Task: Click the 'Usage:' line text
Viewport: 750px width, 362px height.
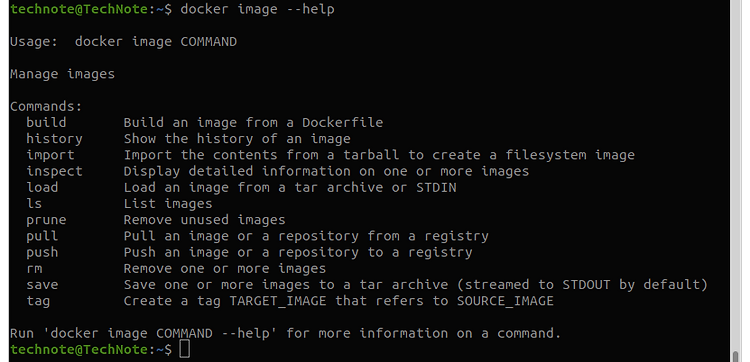Action: click(x=123, y=42)
